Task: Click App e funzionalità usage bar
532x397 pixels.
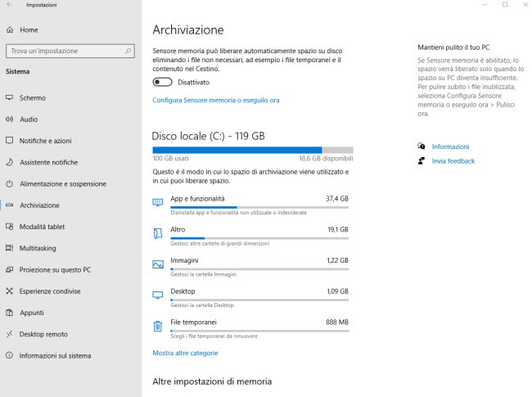Action: point(259,207)
